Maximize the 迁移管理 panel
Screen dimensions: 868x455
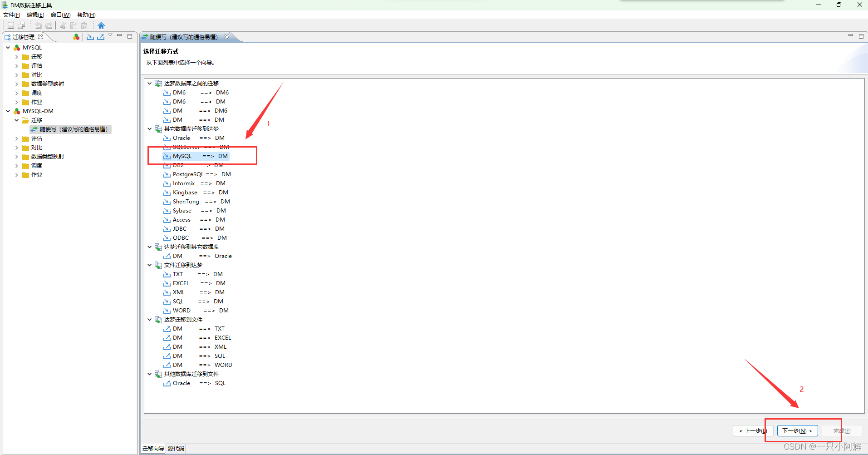coord(130,35)
